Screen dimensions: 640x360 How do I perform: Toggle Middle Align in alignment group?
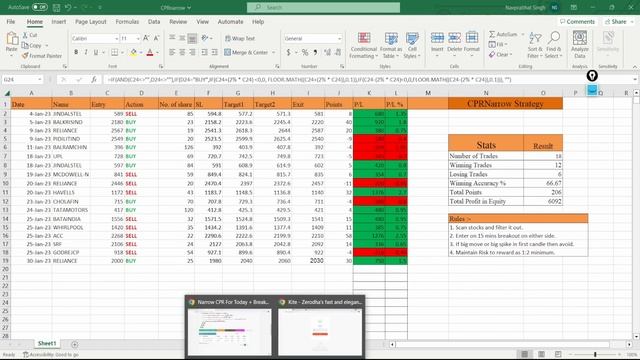pyautogui.click(x=182, y=38)
